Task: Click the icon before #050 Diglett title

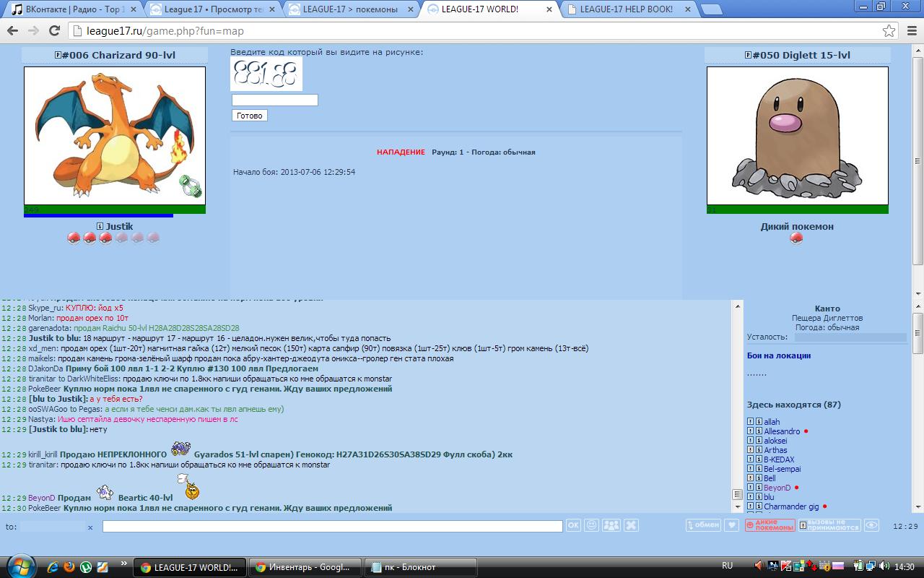Action: tap(747, 56)
